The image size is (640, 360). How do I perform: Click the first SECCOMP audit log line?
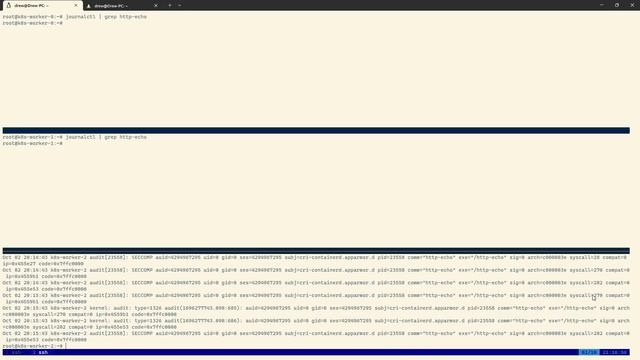click(315, 260)
